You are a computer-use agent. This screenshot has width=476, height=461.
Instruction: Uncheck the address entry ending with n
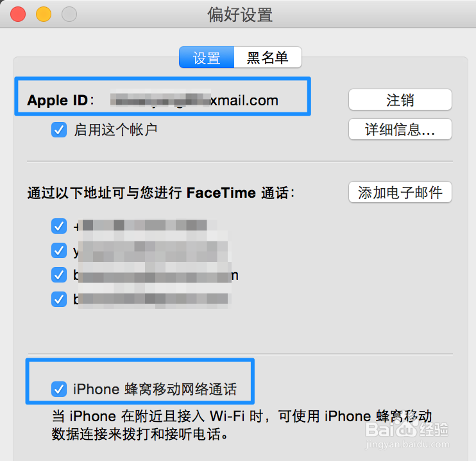[x=59, y=275]
